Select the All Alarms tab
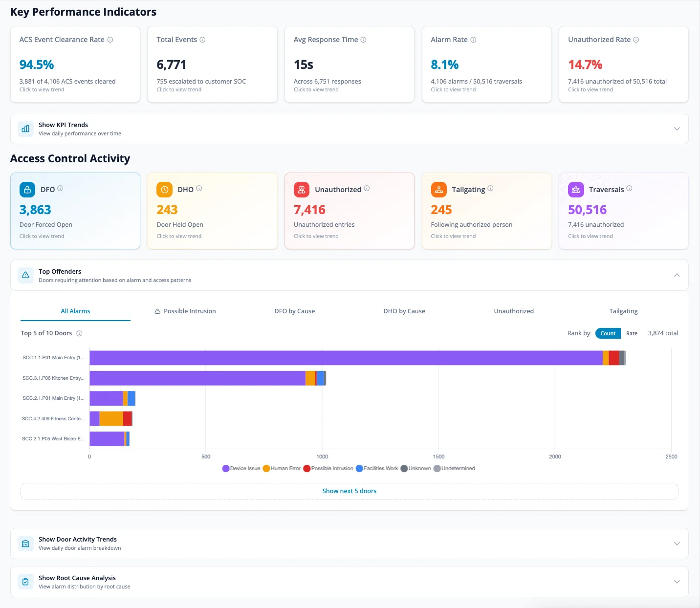Viewport: 700px width, 608px height. pos(75,311)
